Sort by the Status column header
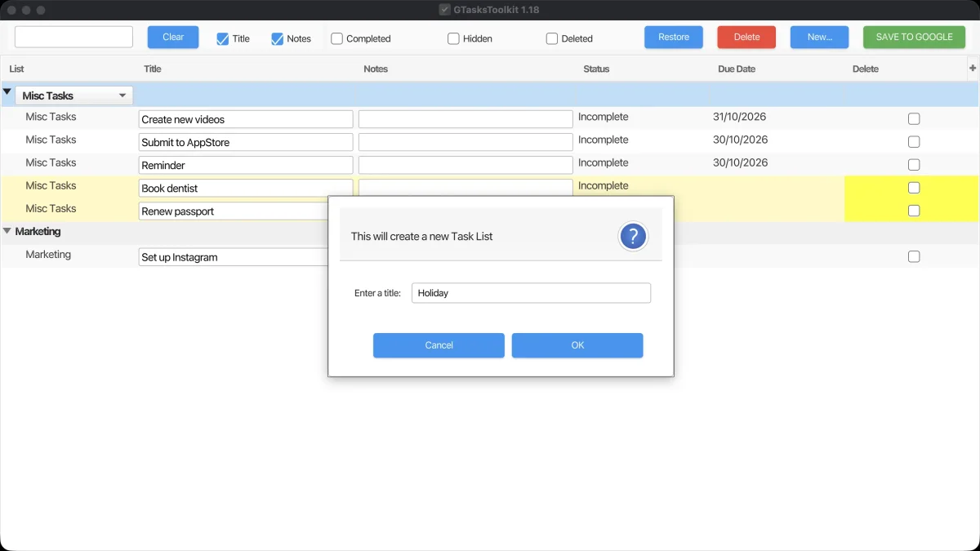The width and height of the screenshot is (980, 551). (596, 69)
